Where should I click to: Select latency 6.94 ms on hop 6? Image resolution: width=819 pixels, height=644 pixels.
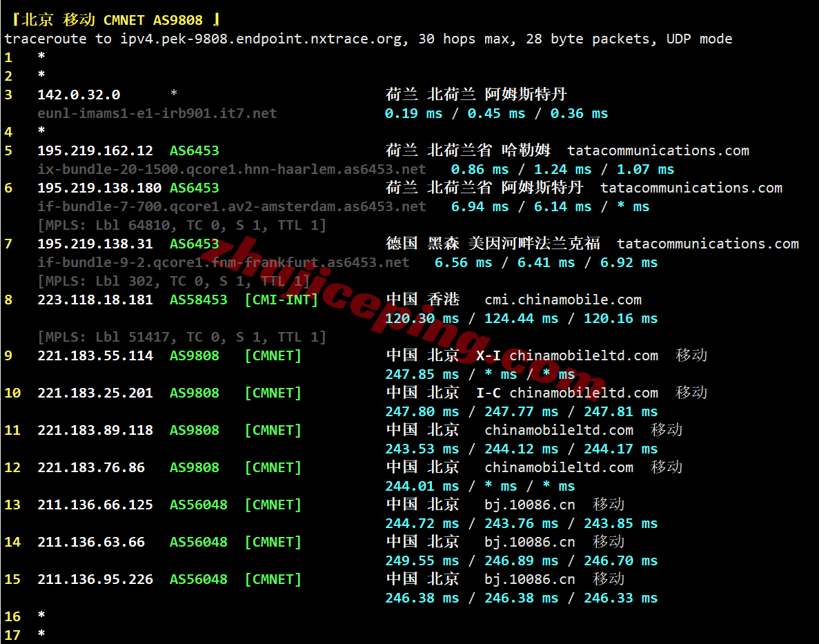tap(480, 206)
